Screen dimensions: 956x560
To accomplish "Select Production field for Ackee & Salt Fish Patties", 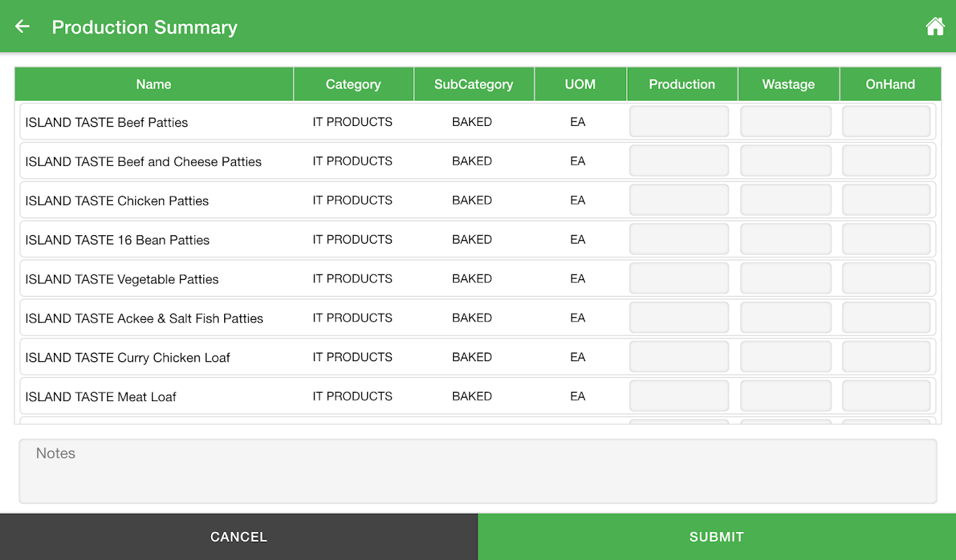I will point(679,318).
